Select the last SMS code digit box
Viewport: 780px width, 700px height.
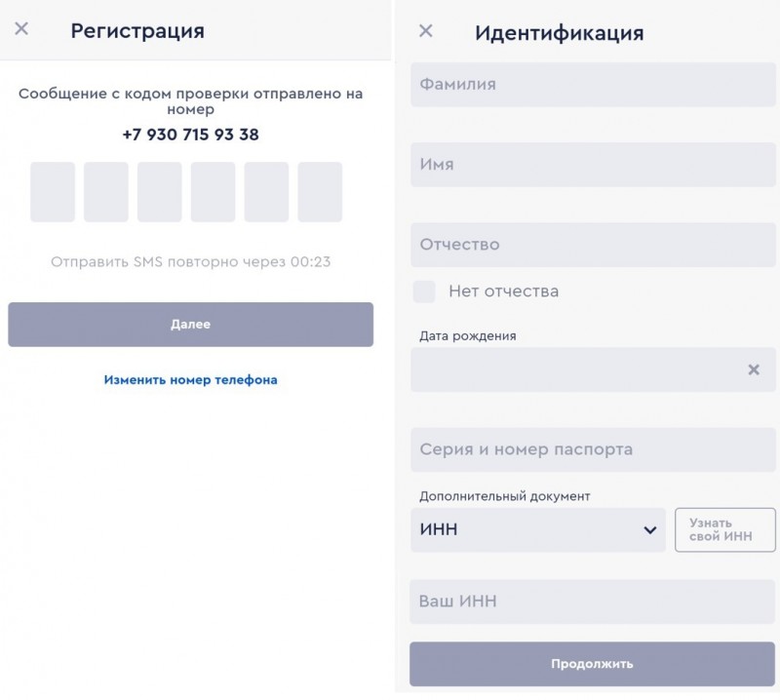pyautogui.click(x=320, y=192)
